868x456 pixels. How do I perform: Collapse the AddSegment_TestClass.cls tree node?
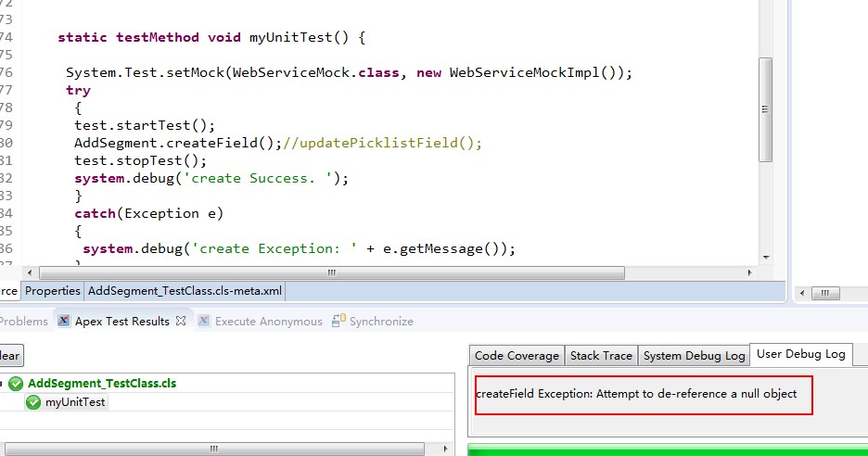click(2, 384)
